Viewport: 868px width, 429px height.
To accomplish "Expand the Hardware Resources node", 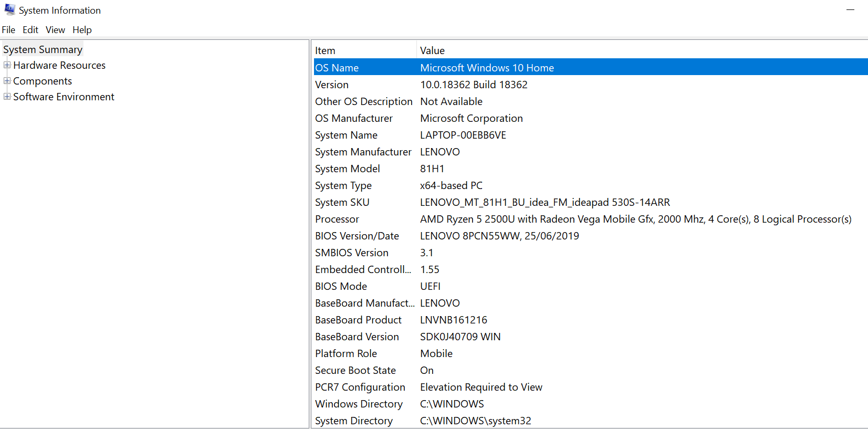I will (7, 65).
